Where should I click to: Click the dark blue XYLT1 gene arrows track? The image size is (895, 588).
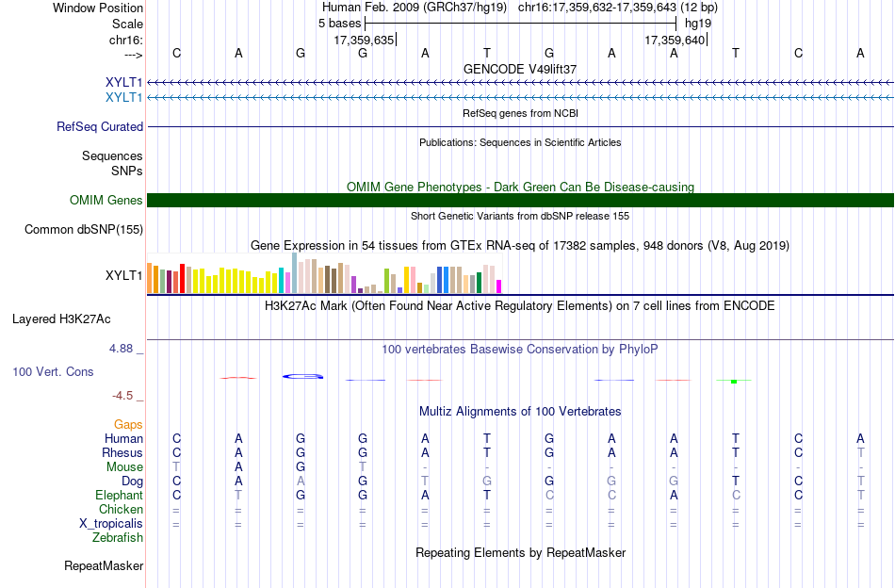521,83
